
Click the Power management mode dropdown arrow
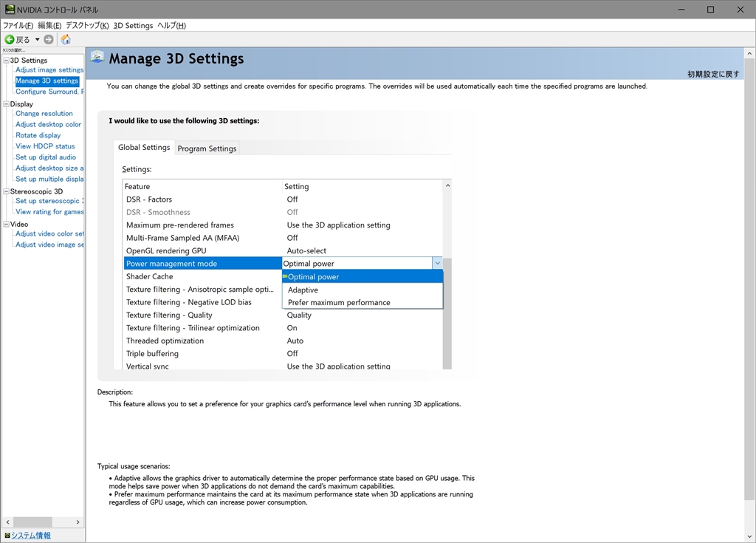pyautogui.click(x=437, y=264)
